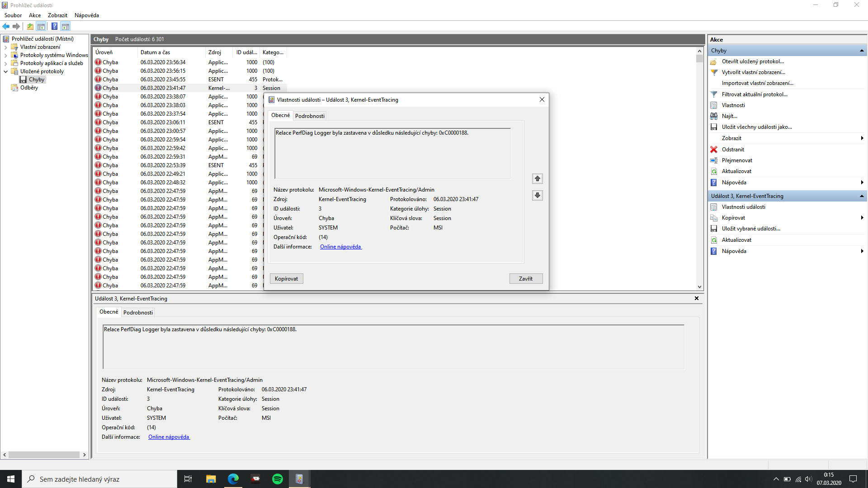Click next event down arrow button

pyautogui.click(x=537, y=195)
